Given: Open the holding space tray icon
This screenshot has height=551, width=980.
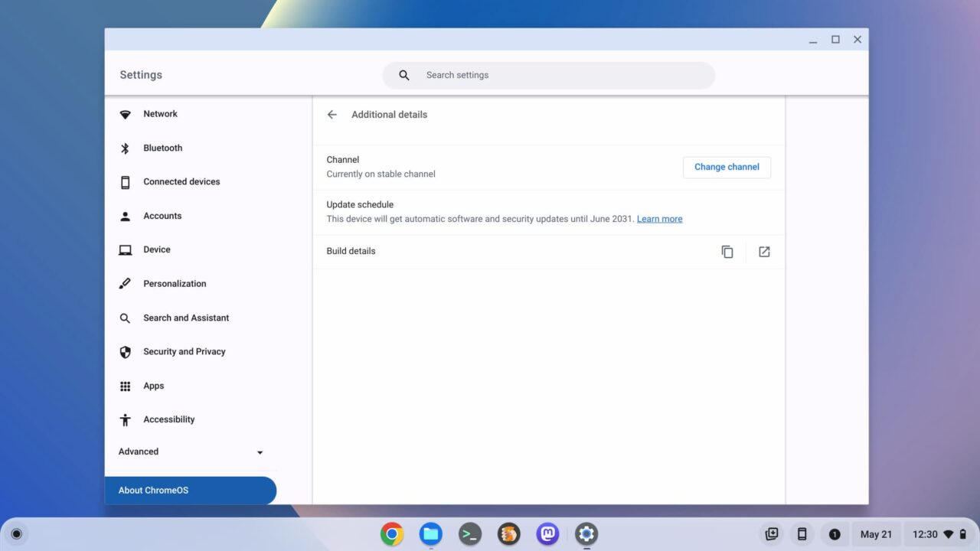Looking at the screenshot, I should (x=772, y=534).
